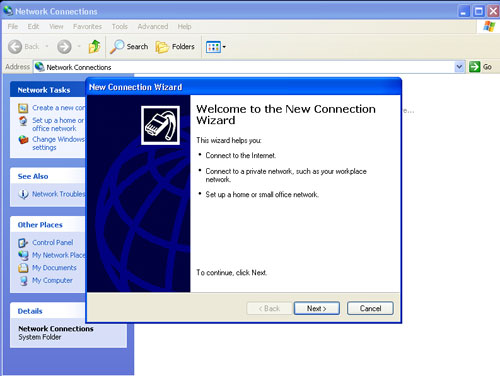Open the Tools menu
500x376 pixels.
[x=120, y=26]
